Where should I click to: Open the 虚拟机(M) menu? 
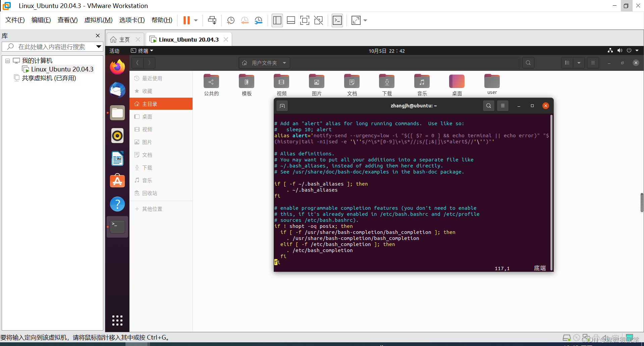[x=98, y=20]
